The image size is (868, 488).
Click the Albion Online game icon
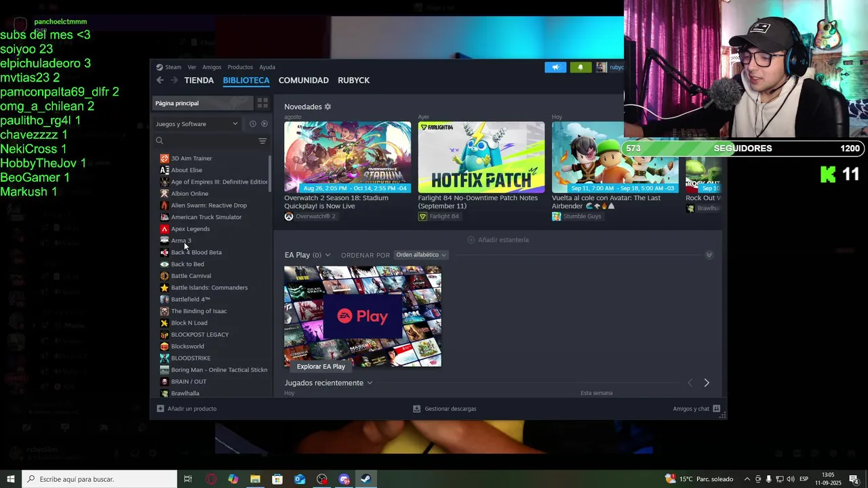164,193
